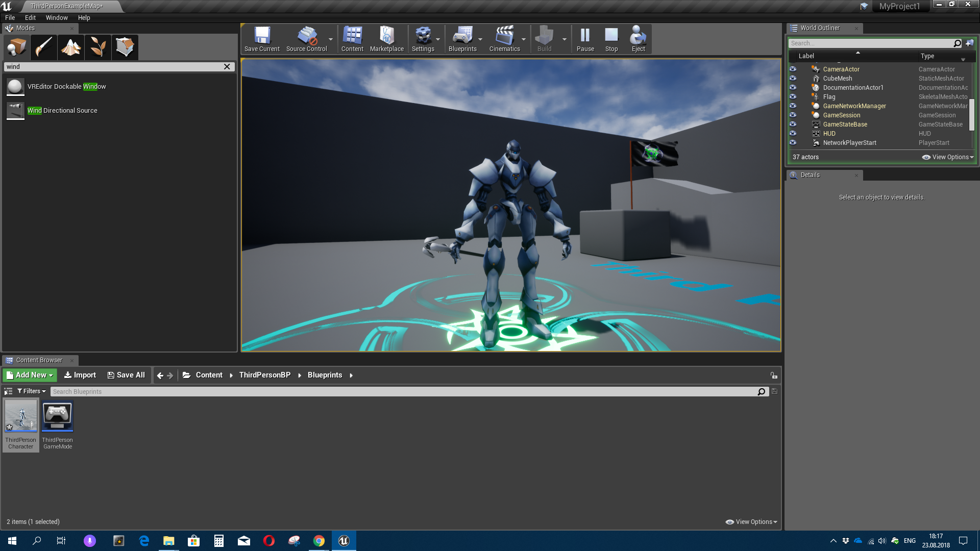Toggle visibility of NetworkPlayerStart
The height and width of the screenshot is (551, 980).
tap(793, 142)
